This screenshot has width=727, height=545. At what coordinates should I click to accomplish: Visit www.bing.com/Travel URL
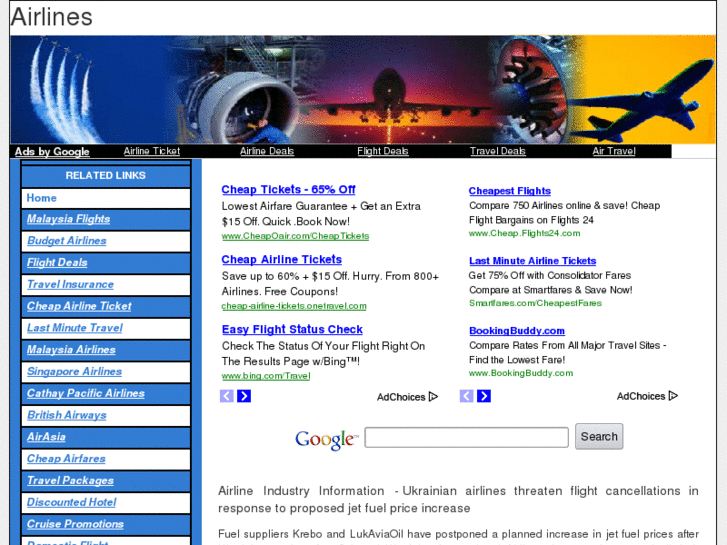coord(266,376)
